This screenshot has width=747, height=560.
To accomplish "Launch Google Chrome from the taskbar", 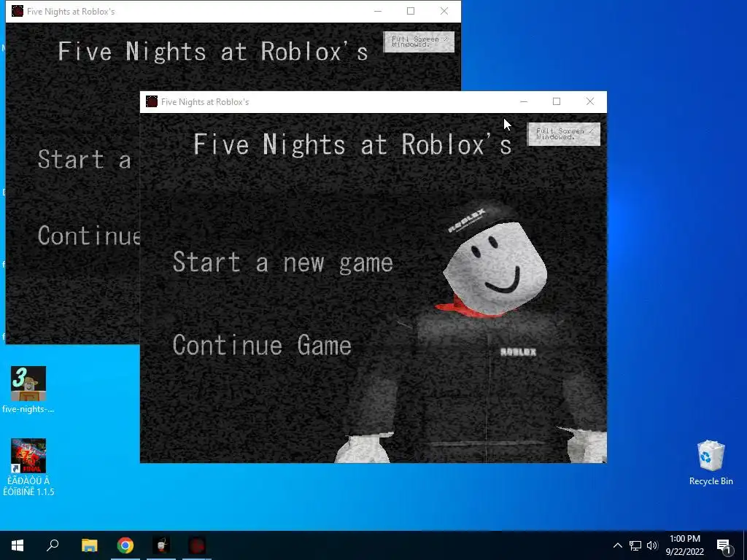I will pyautogui.click(x=125, y=545).
